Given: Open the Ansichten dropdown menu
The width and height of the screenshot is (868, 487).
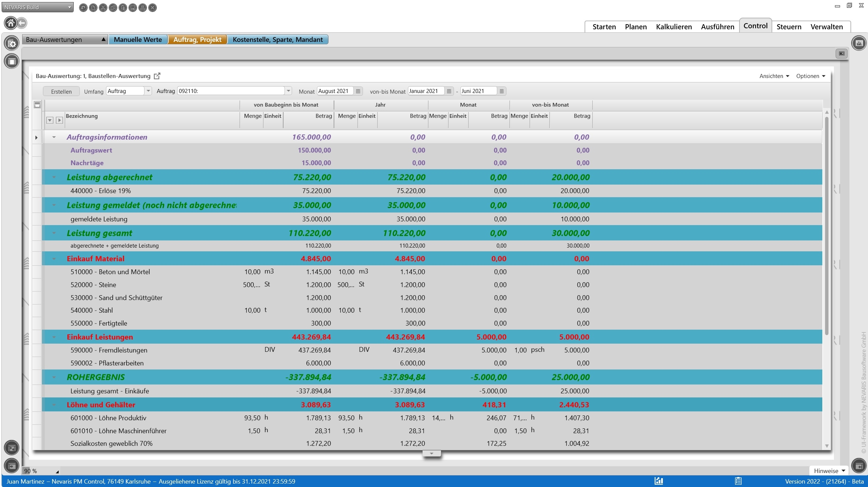Looking at the screenshot, I should (774, 76).
